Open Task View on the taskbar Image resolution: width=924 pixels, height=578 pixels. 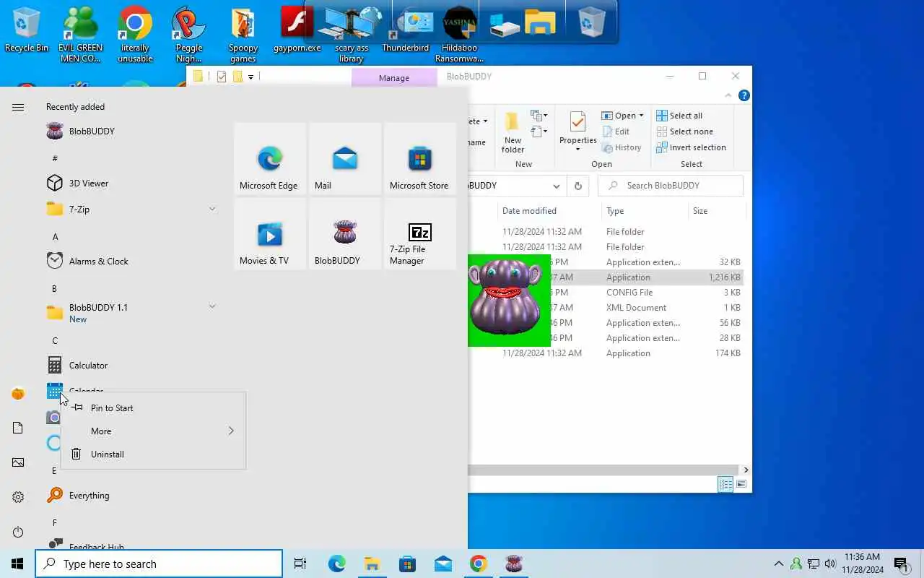click(x=300, y=564)
